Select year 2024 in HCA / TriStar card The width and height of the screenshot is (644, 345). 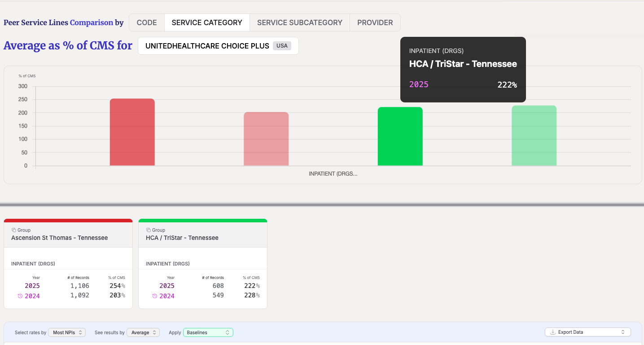tap(167, 296)
